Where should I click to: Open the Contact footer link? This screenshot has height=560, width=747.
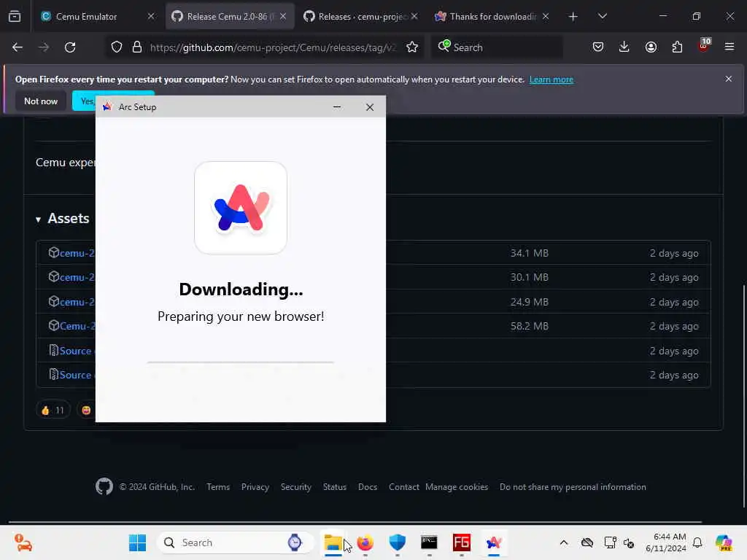pos(403,486)
